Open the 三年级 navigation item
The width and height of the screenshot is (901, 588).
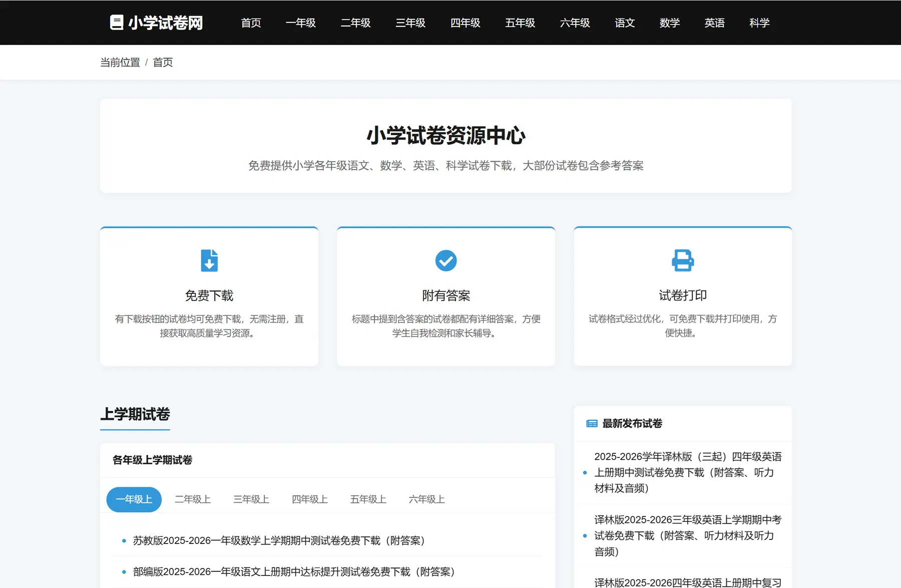click(410, 23)
